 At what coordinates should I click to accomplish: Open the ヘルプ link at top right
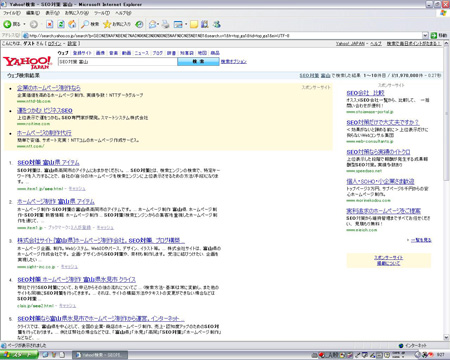click(376, 44)
